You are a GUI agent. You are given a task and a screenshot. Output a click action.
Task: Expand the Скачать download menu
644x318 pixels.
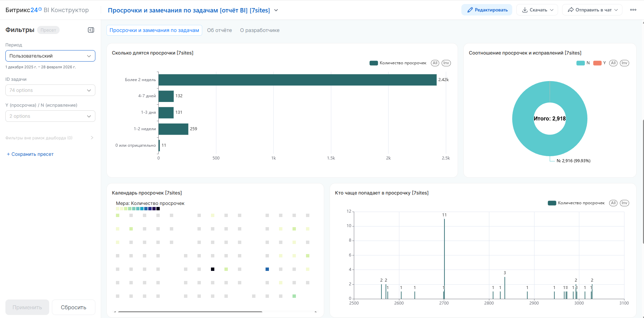[x=537, y=10]
